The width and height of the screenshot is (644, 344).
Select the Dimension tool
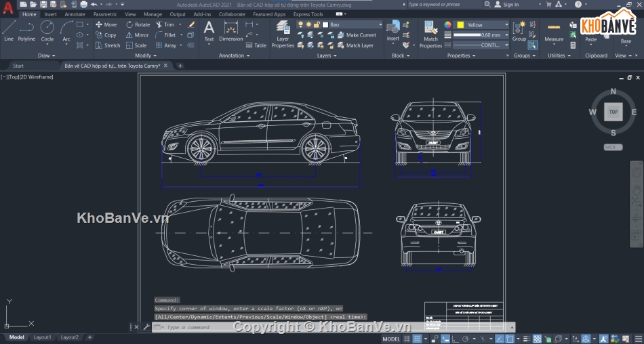[x=230, y=31]
